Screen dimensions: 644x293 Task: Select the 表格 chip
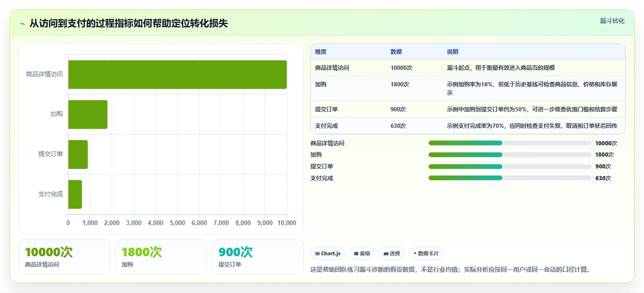coord(362,253)
